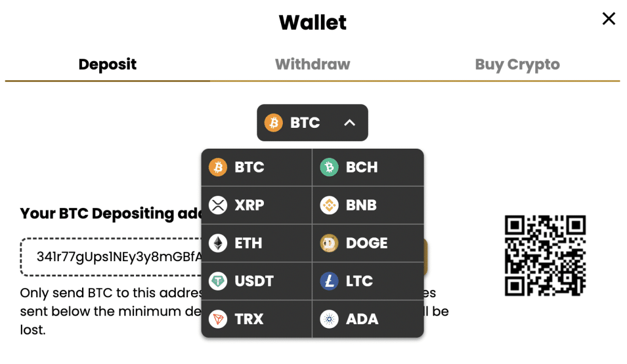The image size is (627, 364).
Task: Collapse the BTC currency dropdown
Action: tap(312, 123)
